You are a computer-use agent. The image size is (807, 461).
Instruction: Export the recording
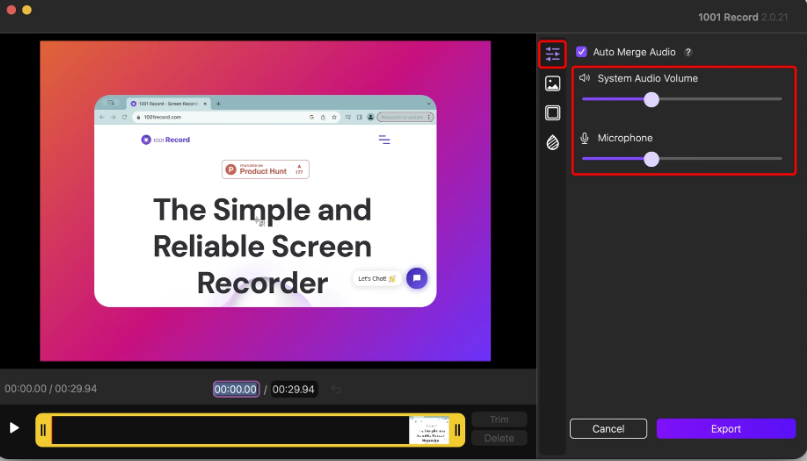click(726, 429)
